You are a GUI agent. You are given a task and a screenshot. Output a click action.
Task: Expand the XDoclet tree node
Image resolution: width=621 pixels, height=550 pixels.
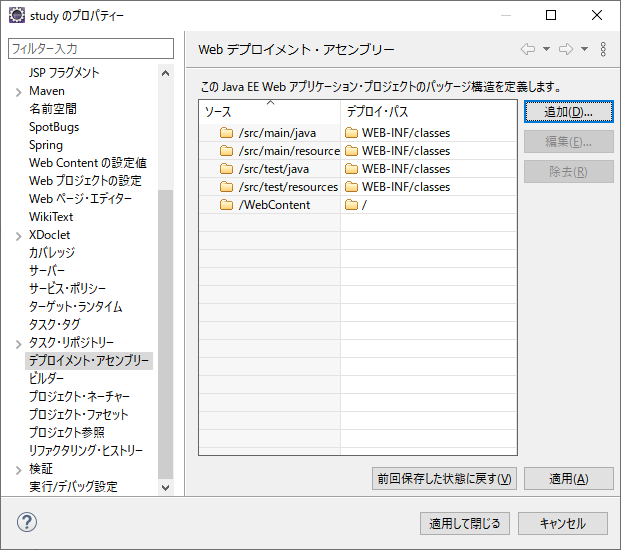point(18,236)
